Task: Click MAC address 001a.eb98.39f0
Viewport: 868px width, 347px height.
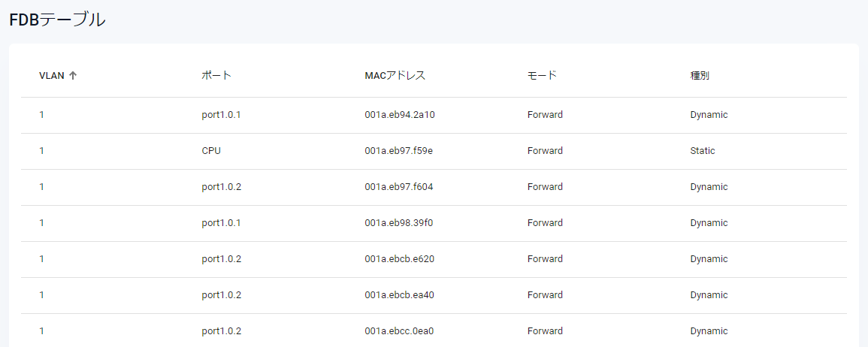Action: pos(399,223)
